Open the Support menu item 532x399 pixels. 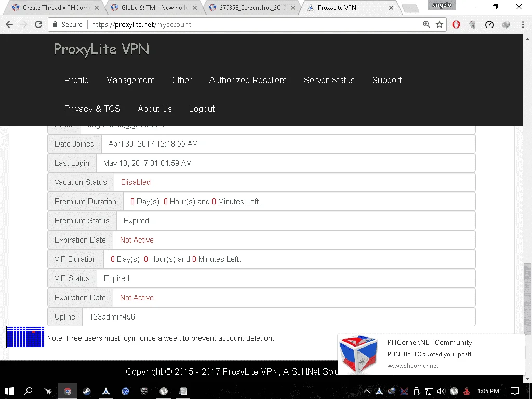click(387, 80)
